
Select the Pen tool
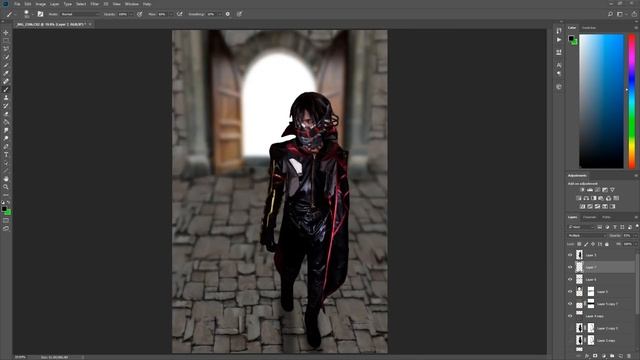[6, 147]
